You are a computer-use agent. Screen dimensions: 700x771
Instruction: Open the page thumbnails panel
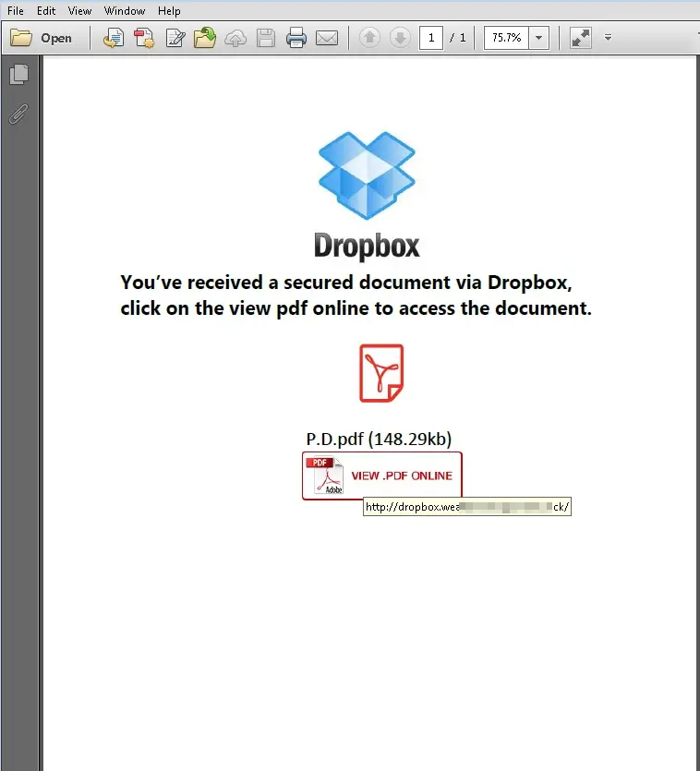[x=18, y=74]
